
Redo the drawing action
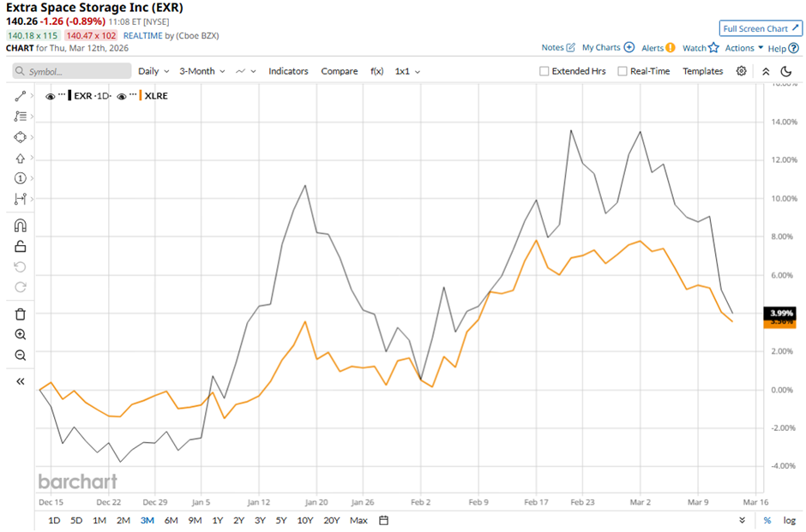(20, 287)
